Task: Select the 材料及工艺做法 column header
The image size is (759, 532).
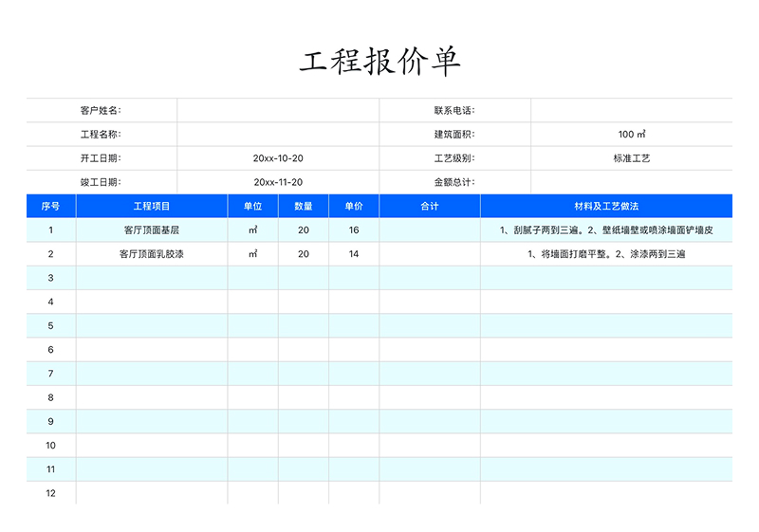Action: (606, 206)
